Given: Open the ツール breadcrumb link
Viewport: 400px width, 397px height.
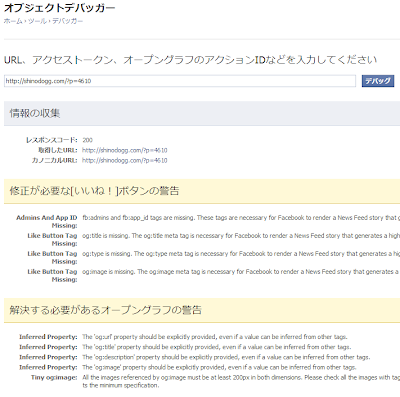Looking at the screenshot, I should [x=37, y=21].
